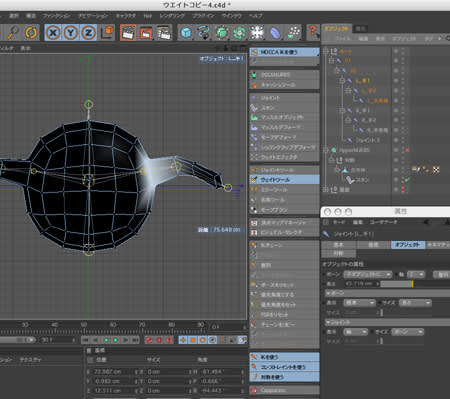Collapse the R_腕1 joint in tree
The image size is (450, 399).
342,110
